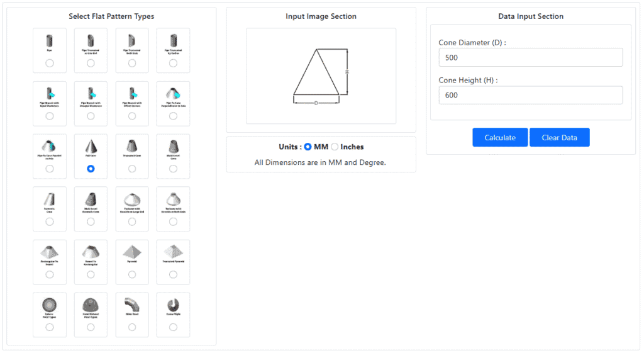Click the Tori cone Knuckle at Large End icon
644x353 pixels.
click(x=132, y=199)
